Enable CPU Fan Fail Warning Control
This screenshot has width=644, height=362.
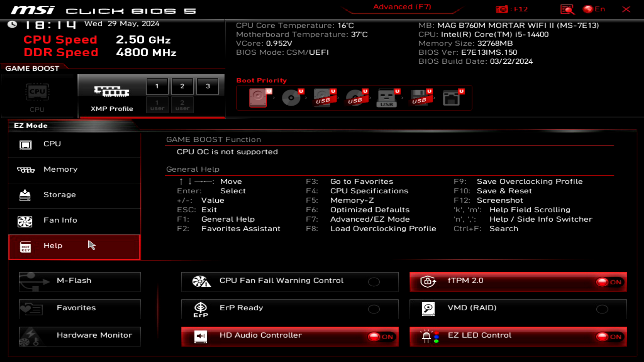click(x=374, y=282)
